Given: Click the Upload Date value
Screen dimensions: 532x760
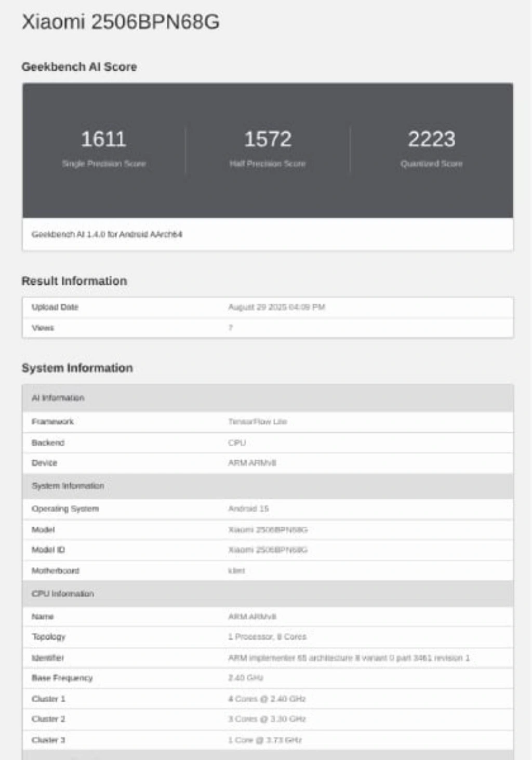Looking at the screenshot, I should coord(276,307).
